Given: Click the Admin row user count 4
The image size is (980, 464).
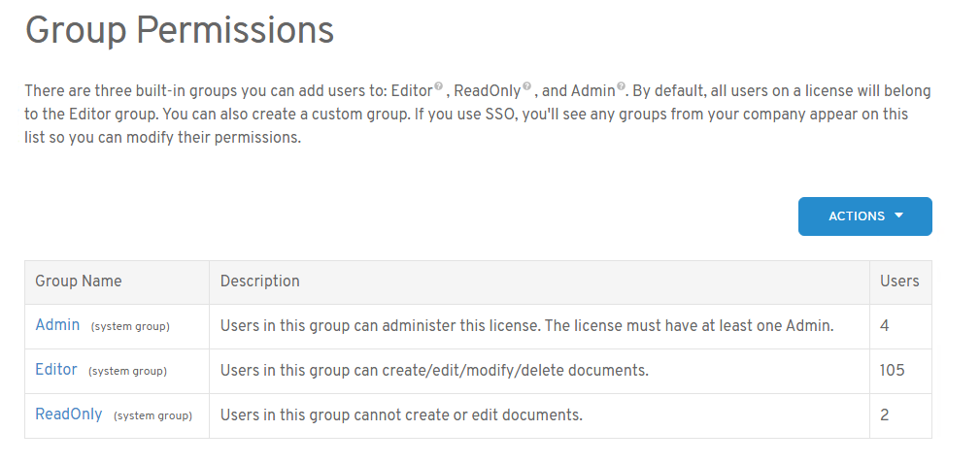Looking at the screenshot, I should [x=885, y=326].
